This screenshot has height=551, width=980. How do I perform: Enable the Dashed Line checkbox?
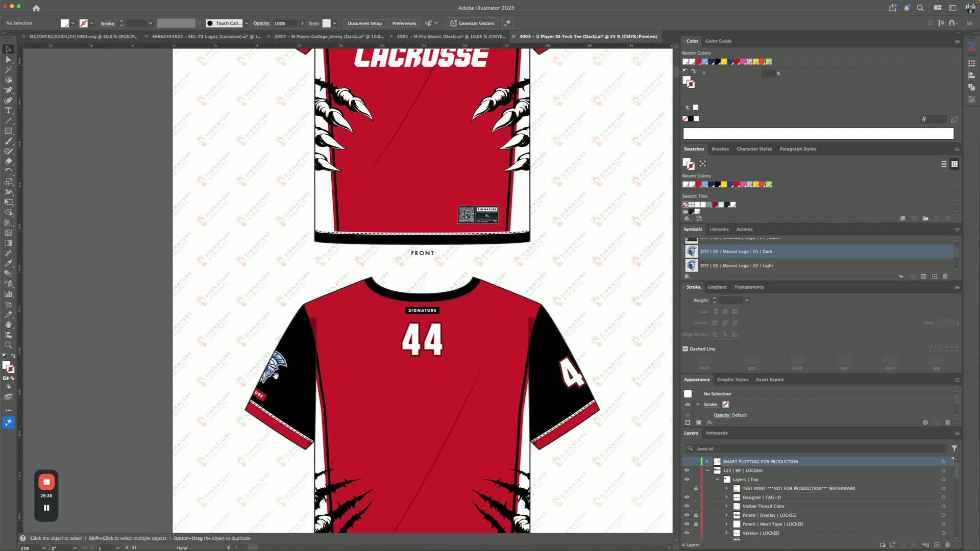(685, 349)
